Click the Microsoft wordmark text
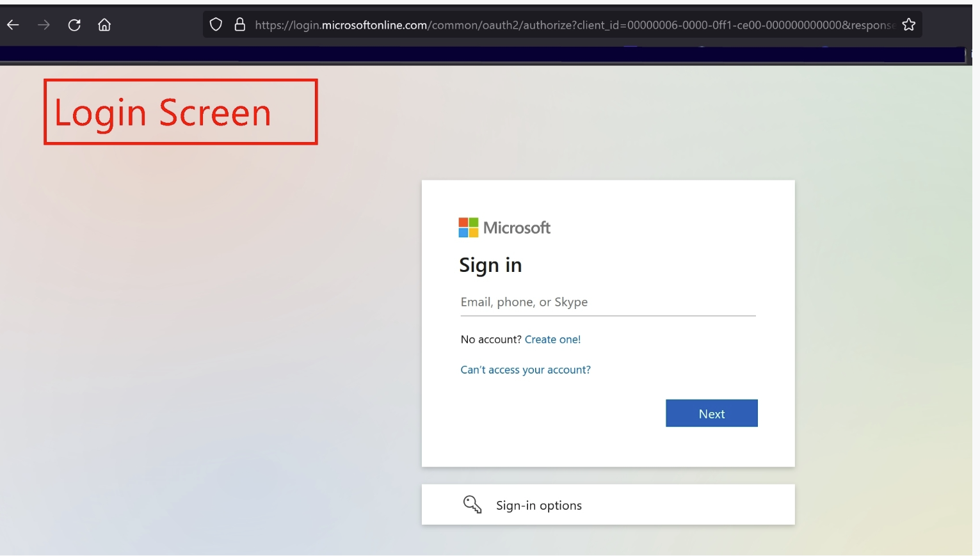The image size is (980, 556). pos(518,228)
